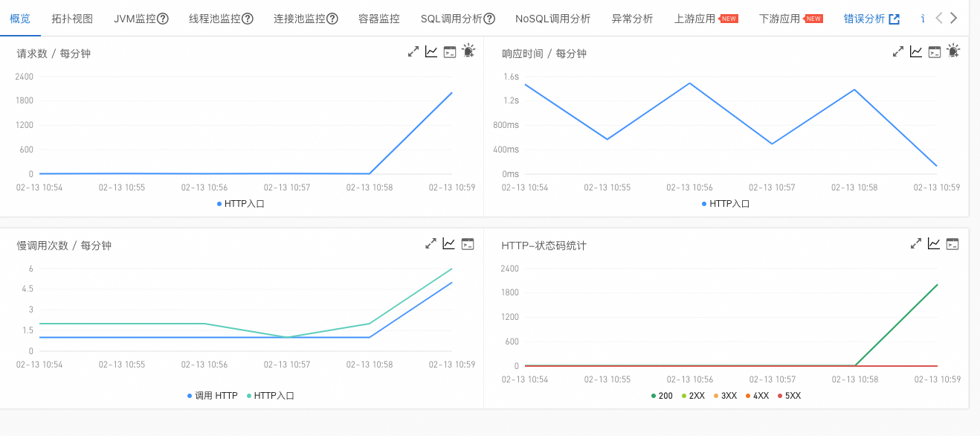The image size is (980, 436).
Task: Open the terminal/query icon on HTTP-状态码统计 panel
Action: [x=952, y=243]
